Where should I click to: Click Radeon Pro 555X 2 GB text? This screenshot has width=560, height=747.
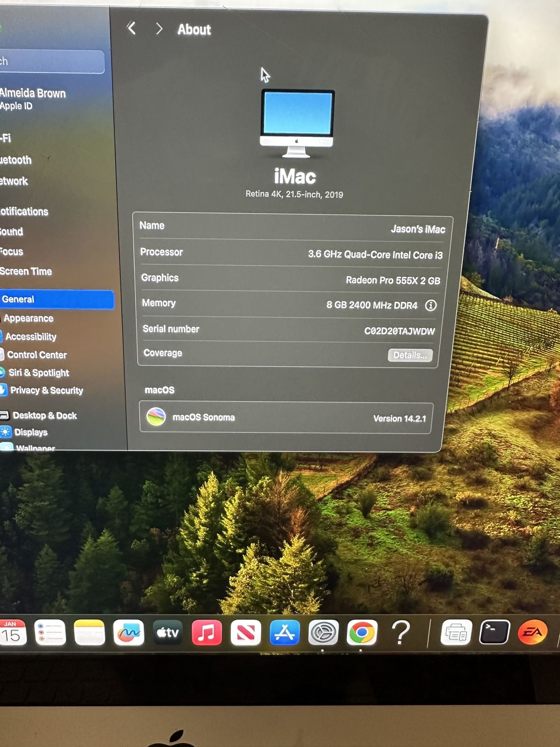coord(393,280)
